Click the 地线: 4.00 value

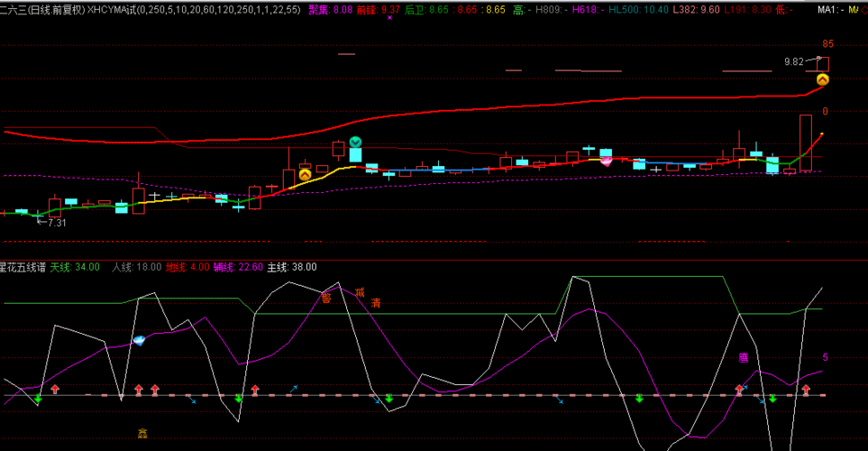pyautogui.click(x=187, y=267)
